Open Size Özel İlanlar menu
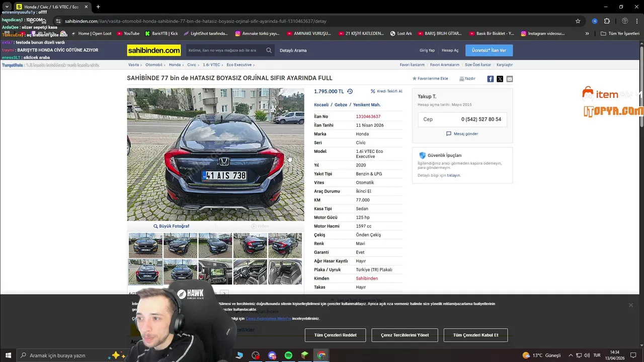The width and height of the screenshot is (644, 362). (x=478, y=65)
